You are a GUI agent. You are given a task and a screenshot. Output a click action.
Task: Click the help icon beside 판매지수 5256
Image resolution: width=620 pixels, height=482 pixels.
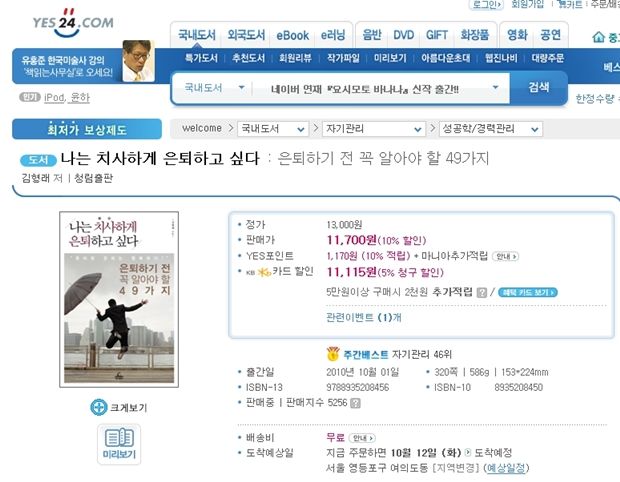[355, 403]
